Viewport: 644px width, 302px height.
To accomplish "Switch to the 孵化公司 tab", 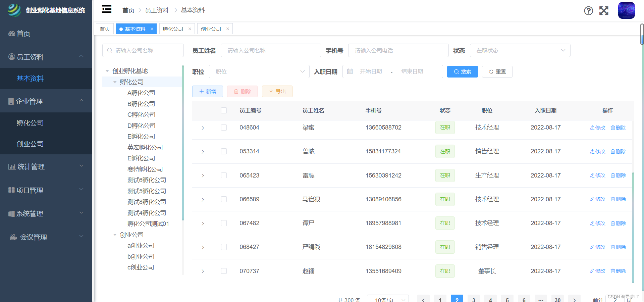I will 173,29.
